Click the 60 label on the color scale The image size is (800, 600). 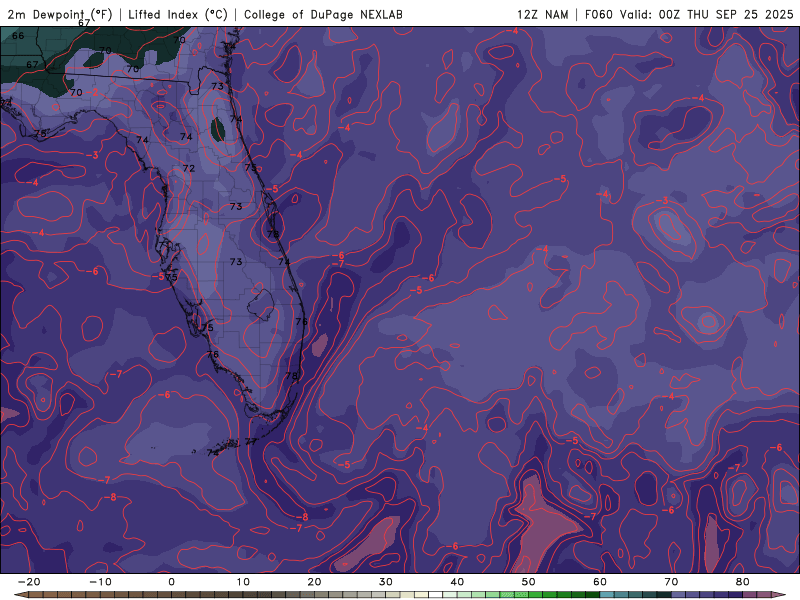click(x=600, y=582)
